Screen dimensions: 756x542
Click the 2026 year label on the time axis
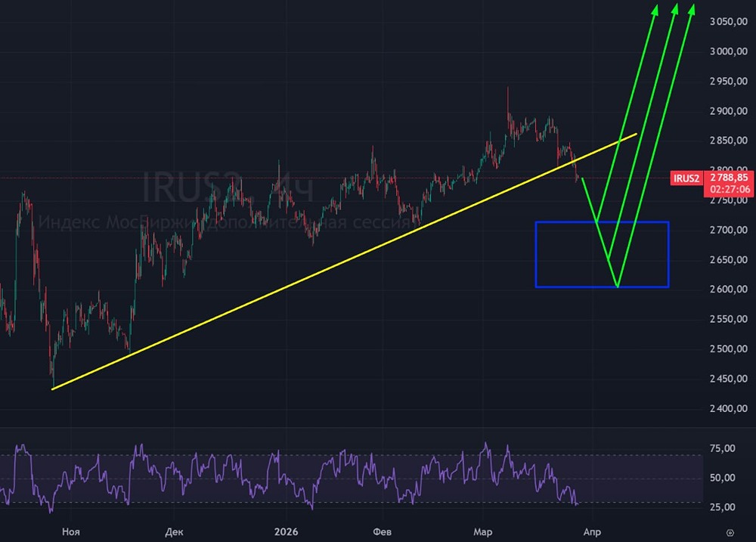pyautogui.click(x=286, y=532)
